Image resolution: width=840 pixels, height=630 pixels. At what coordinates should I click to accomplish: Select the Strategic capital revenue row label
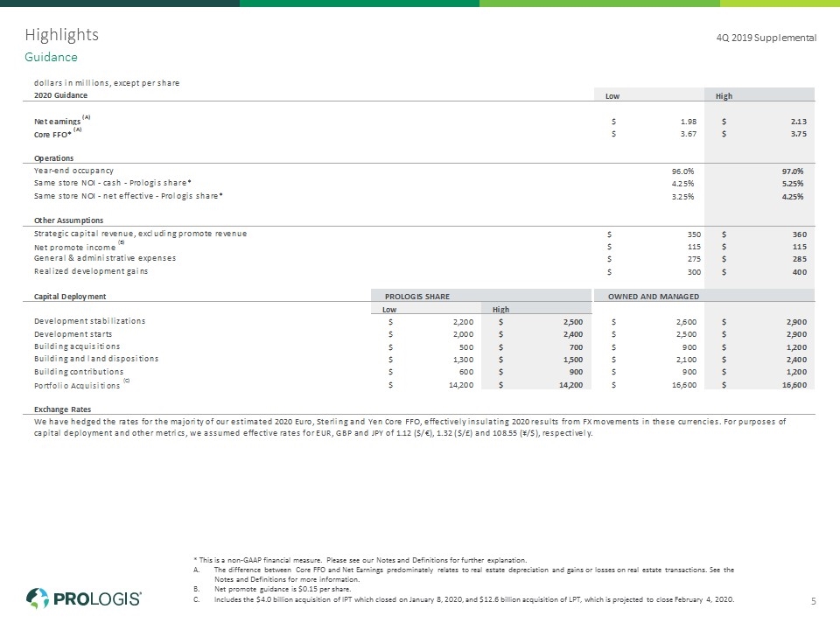[140, 234]
